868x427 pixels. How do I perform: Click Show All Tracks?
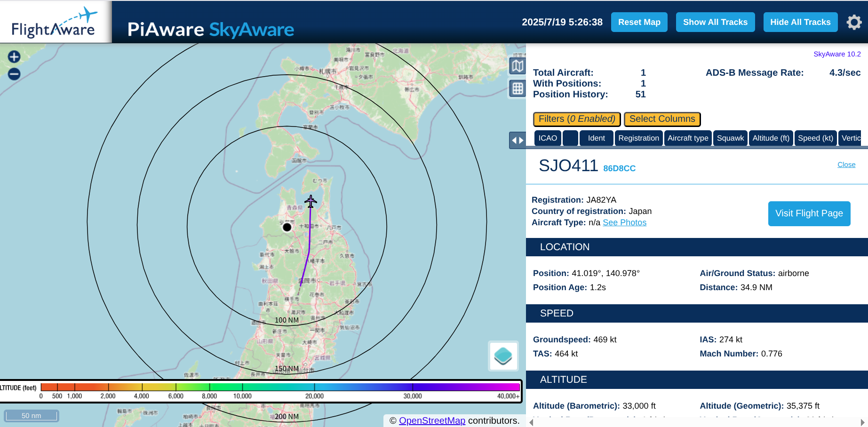(x=715, y=22)
